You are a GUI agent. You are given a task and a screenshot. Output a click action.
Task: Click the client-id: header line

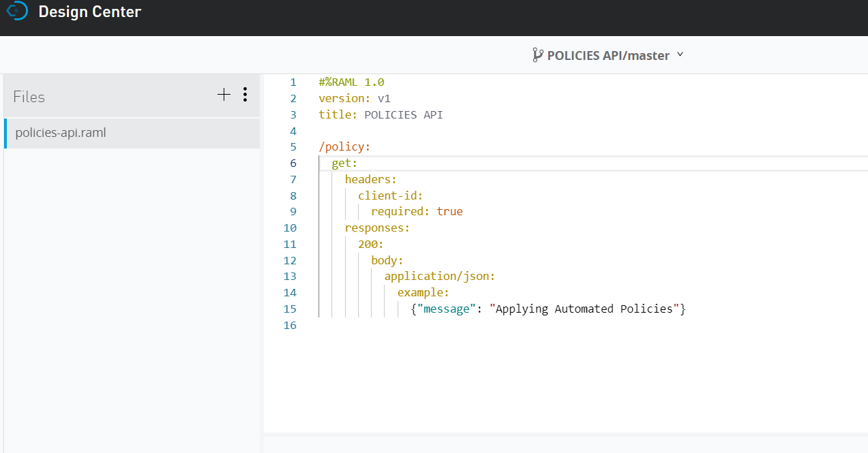pyautogui.click(x=391, y=196)
